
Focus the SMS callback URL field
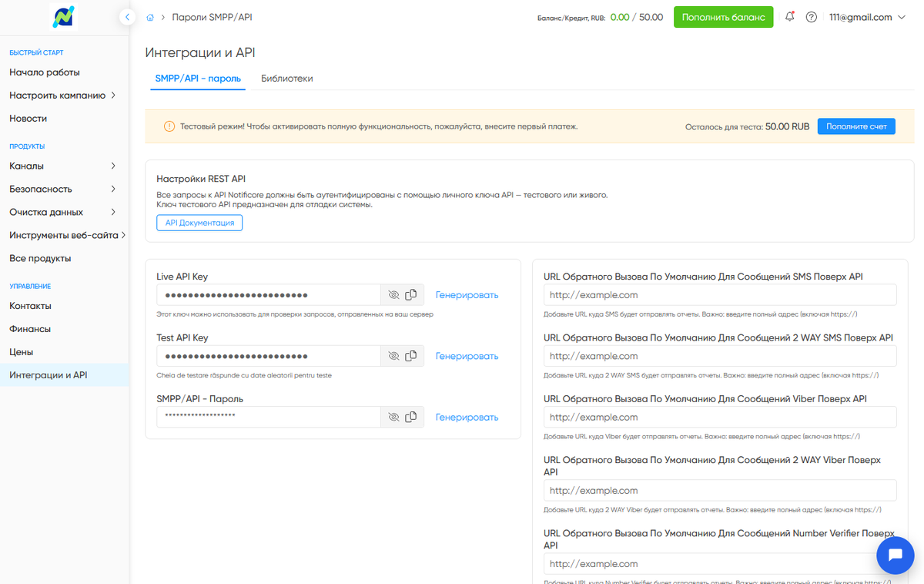pos(720,295)
